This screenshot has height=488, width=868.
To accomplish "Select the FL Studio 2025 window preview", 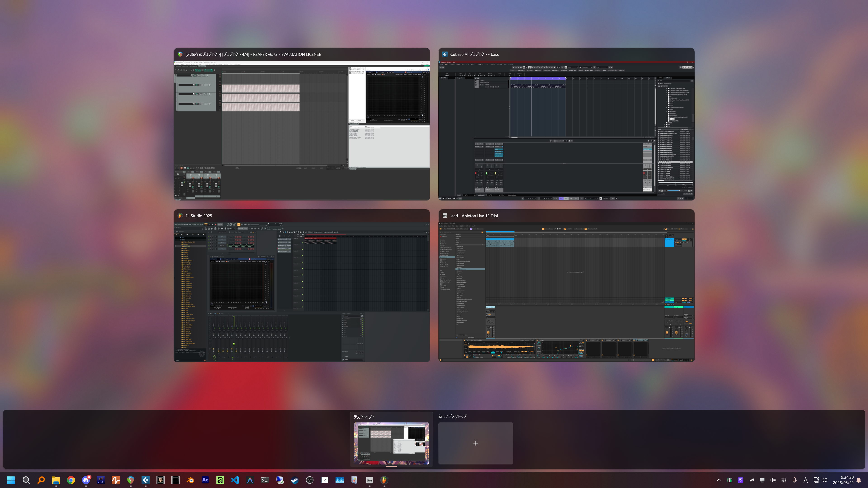I will [x=302, y=286].
